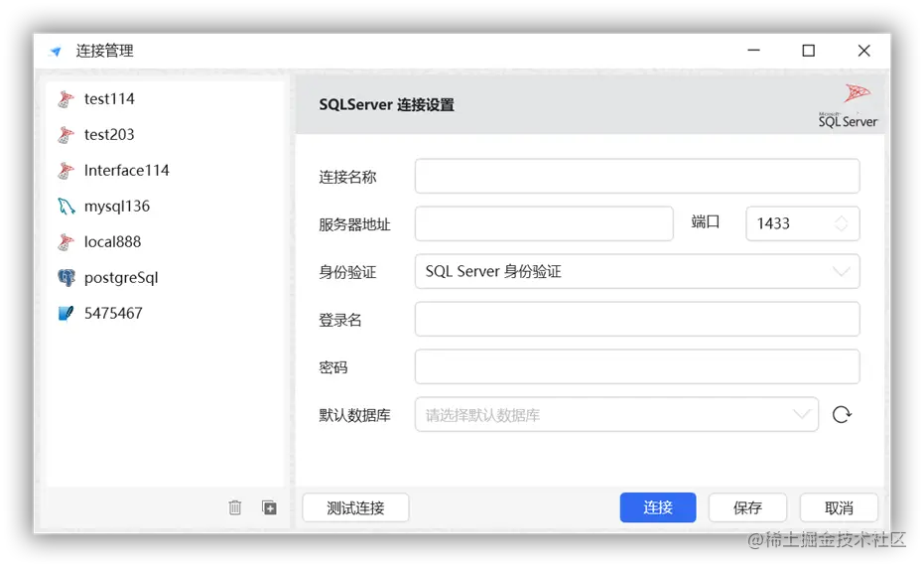Screen dimensions: 924x567
Task: Focus the 连接名称 input field
Action: [637, 176]
